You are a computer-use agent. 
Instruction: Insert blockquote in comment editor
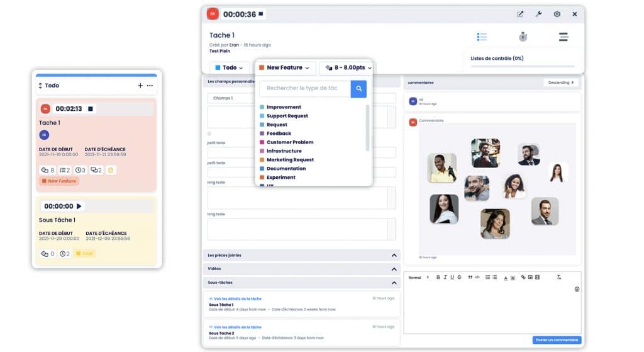point(470,278)
